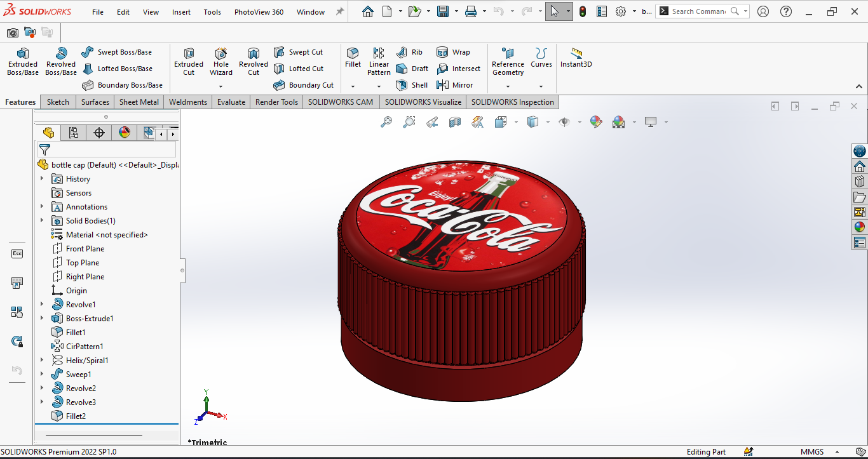868x459 pixels.
Task: Open the DisplayManager tab icon
Action: [124, 132]
